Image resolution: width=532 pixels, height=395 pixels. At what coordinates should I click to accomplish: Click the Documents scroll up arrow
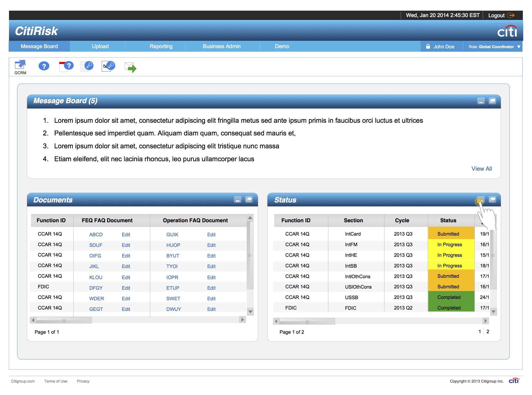[x=250, y=218]
